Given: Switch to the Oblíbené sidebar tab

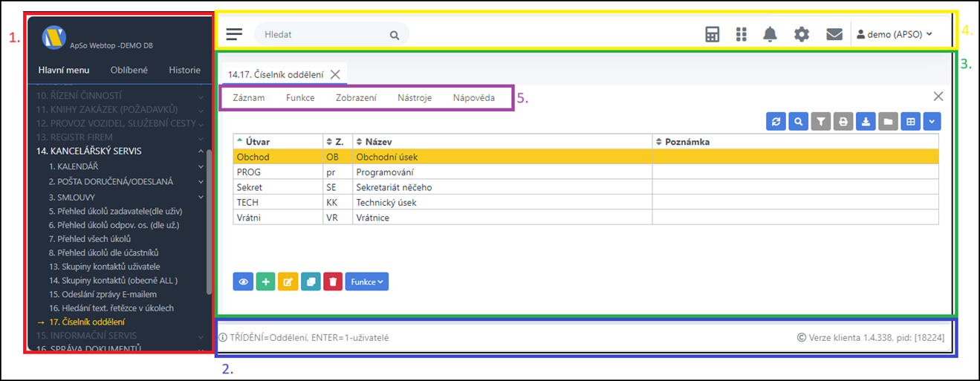Looking at the screenshot, I should 129,70.
